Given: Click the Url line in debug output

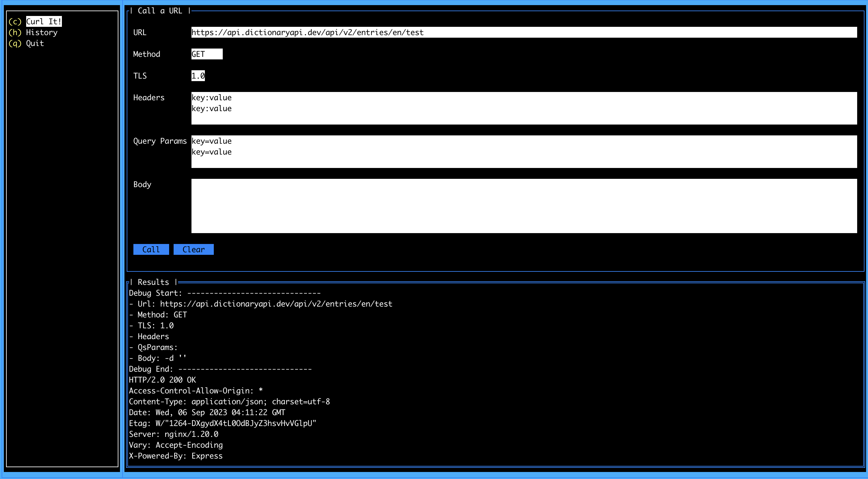Looking at the screenshot, I should pos(260,304).
